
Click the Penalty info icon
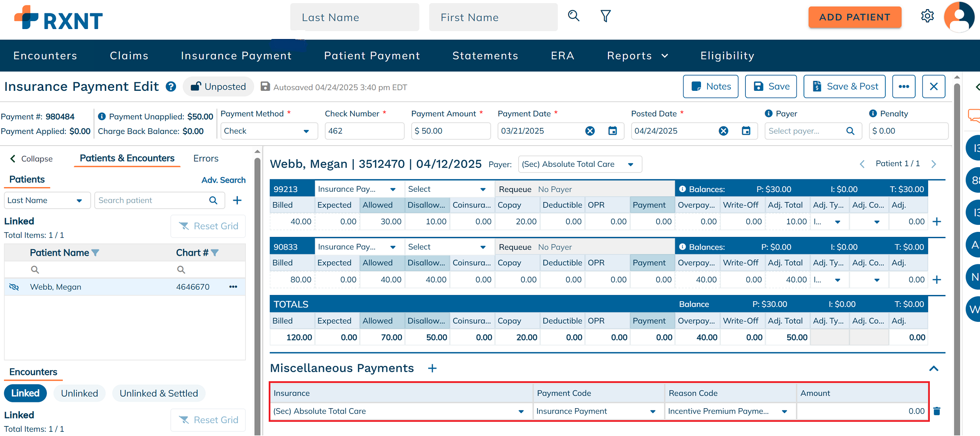[873, 114]
